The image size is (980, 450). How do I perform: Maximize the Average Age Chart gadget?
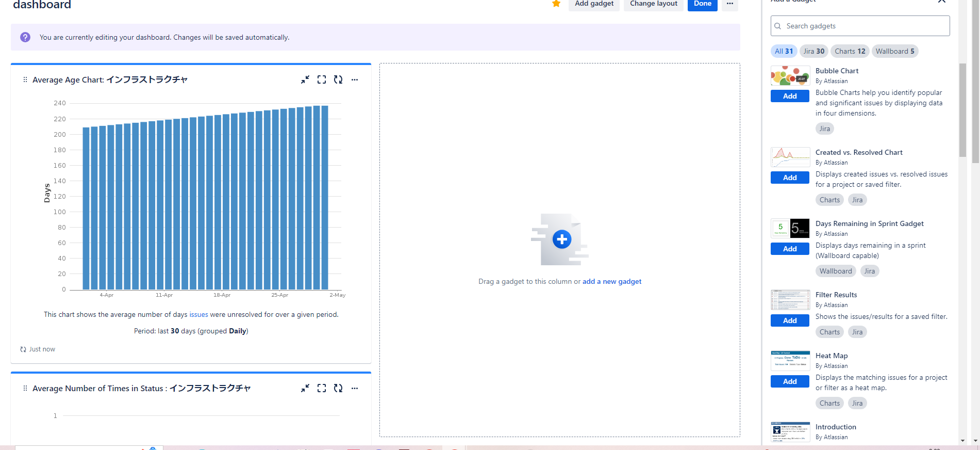click(322, 79)
